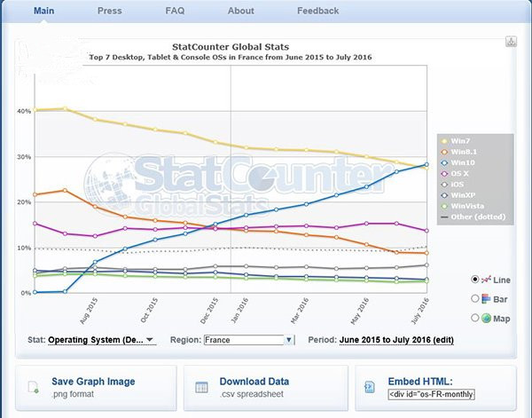Open the Stat Operating System dropdown
Viewport: 532px width, 418px height.
pos(101,339)
